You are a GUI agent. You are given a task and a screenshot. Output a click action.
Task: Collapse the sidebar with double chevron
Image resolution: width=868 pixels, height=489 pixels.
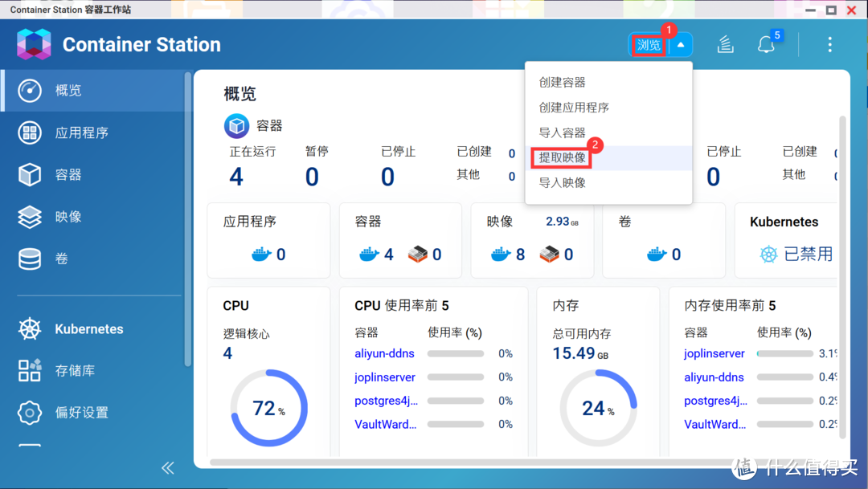coord(168,468)
